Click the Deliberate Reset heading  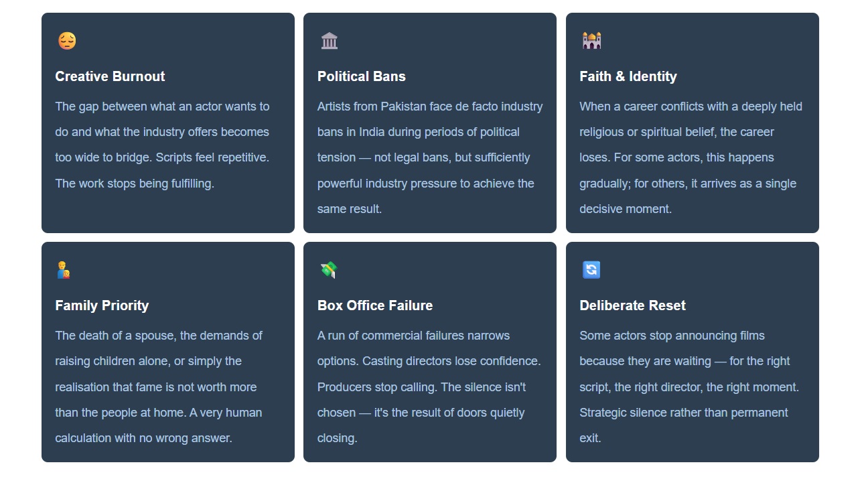pyautogui.click(x=632, y=305)
